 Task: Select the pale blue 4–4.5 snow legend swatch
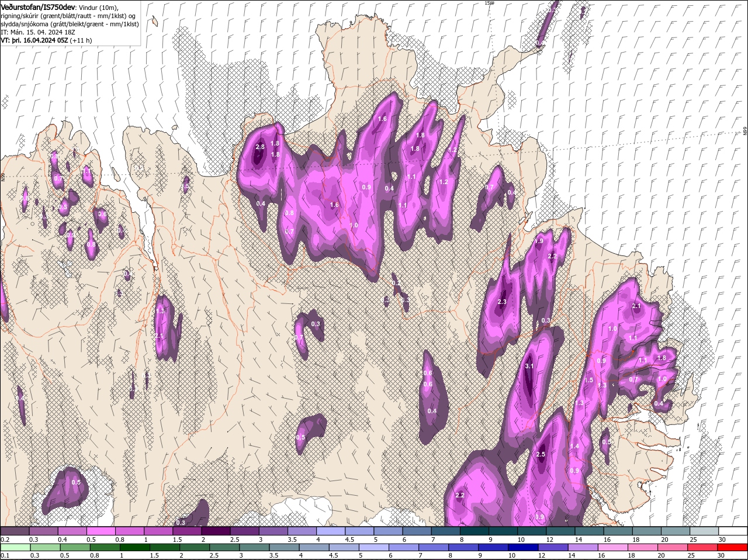(331, 531)
